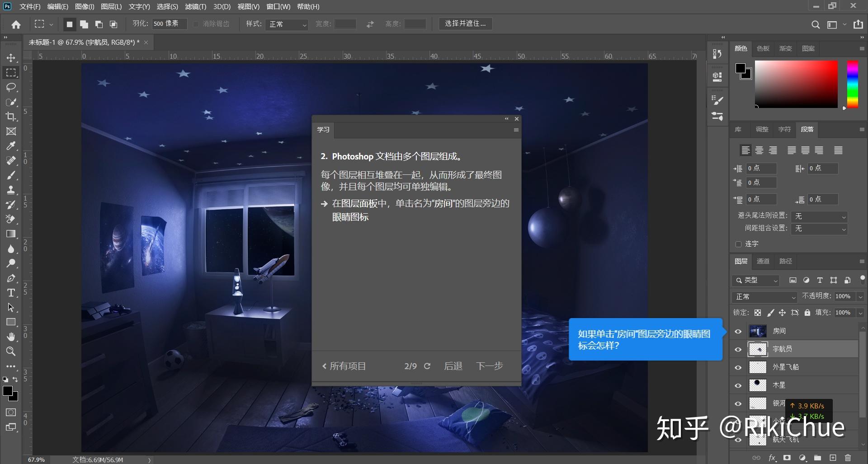Open the Layers panel options menu

coord(862,261)
